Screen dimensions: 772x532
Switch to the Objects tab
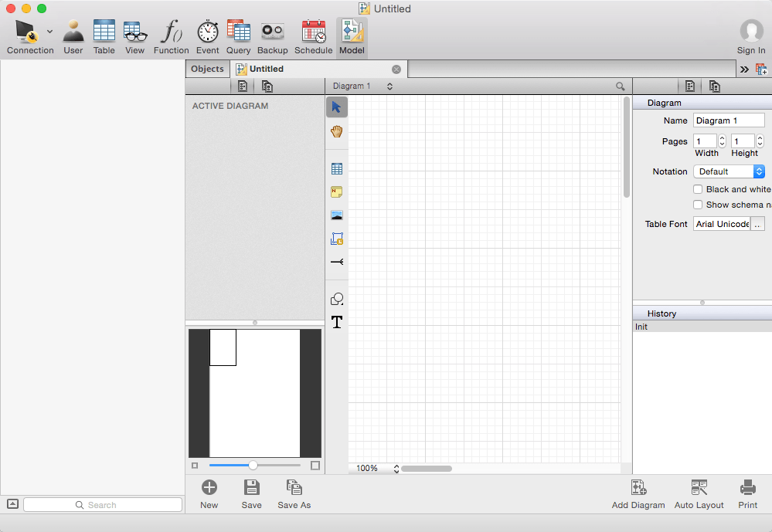point(207,69)
